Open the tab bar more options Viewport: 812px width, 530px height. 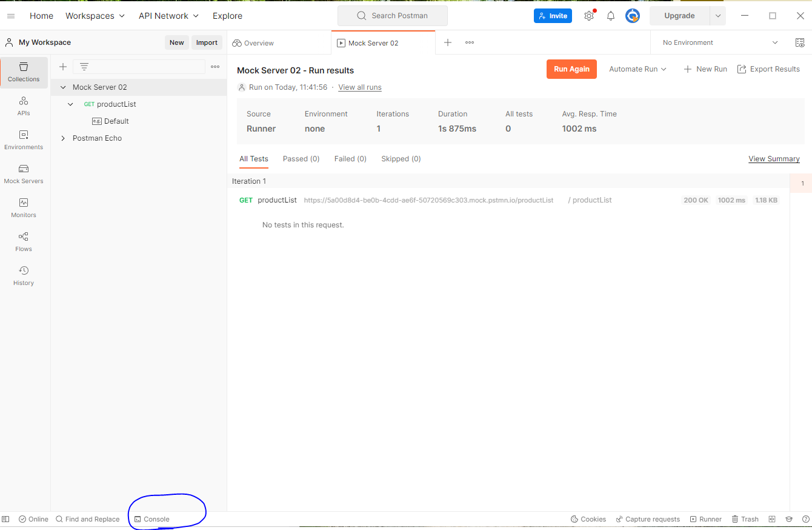(x=470, y=42)
